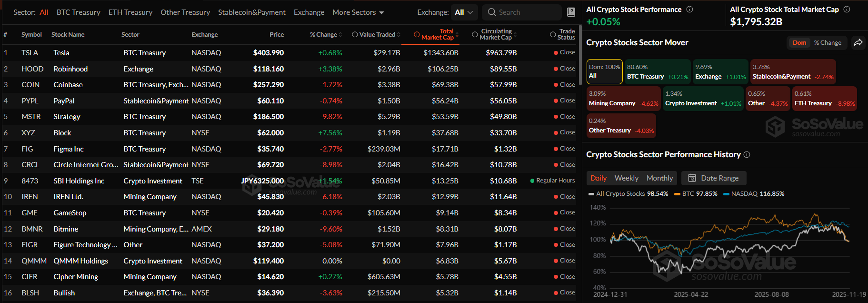
Task: Open the help guide book icon
Action: click(x=571, y=12)
